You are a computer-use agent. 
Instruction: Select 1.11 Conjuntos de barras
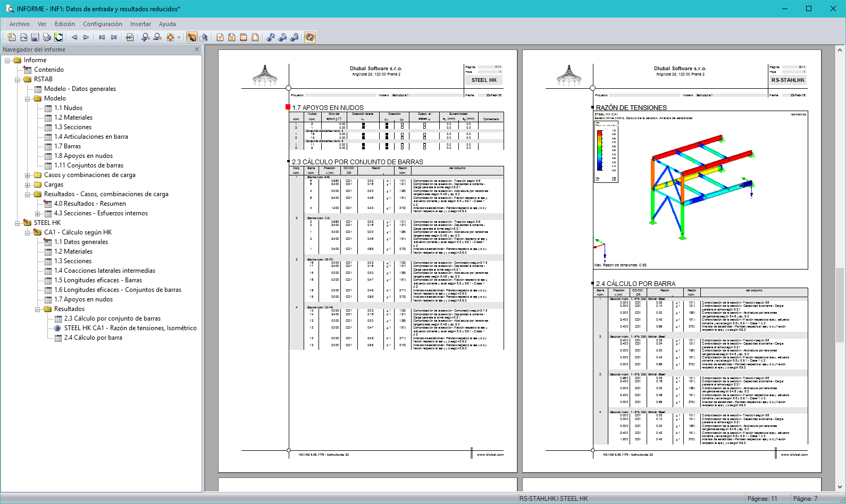tap(89, 165)
